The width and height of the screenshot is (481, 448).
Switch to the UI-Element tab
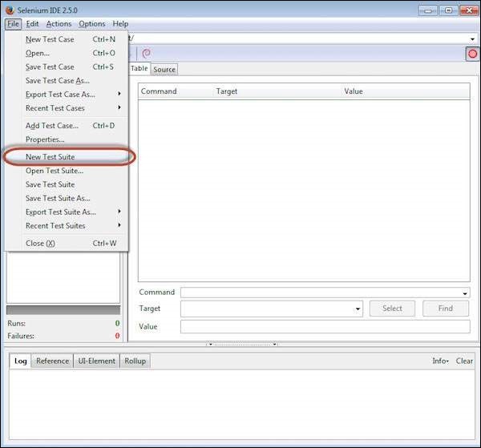(x=97, y=361)
